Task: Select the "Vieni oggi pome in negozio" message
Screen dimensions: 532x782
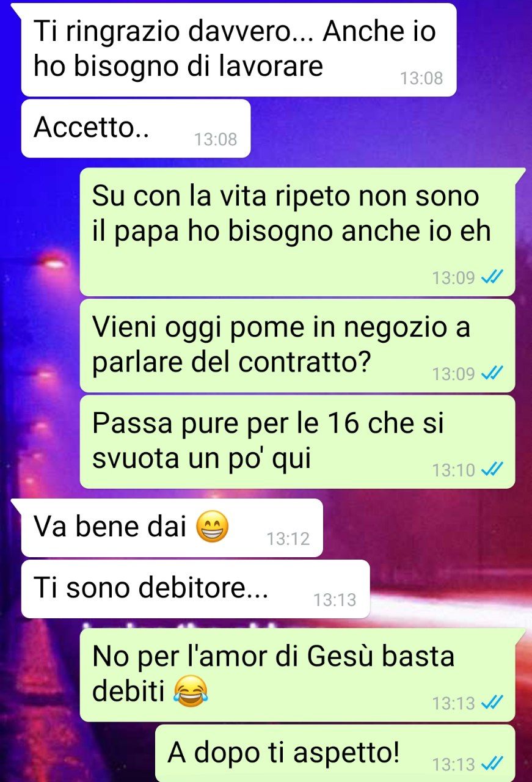Action: [297, 345]
